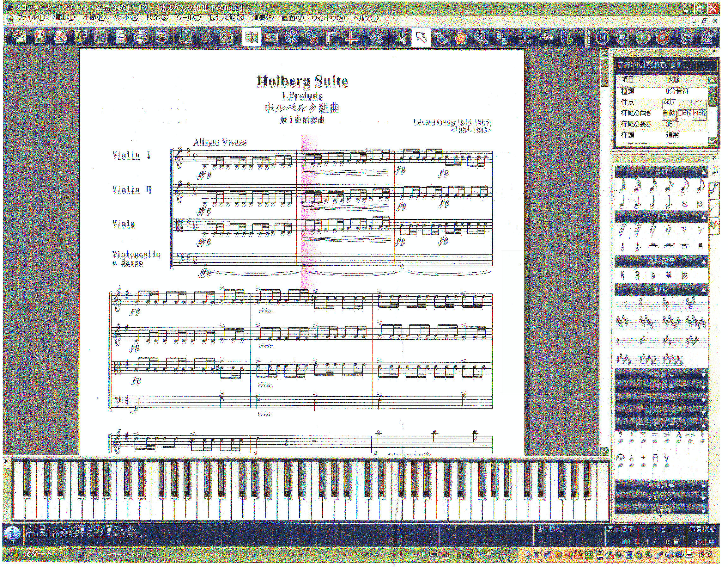This screenshot has height=567, width=728.
Task: Collapse the アーティキュレーション palette section
Action: coord(704,426)
